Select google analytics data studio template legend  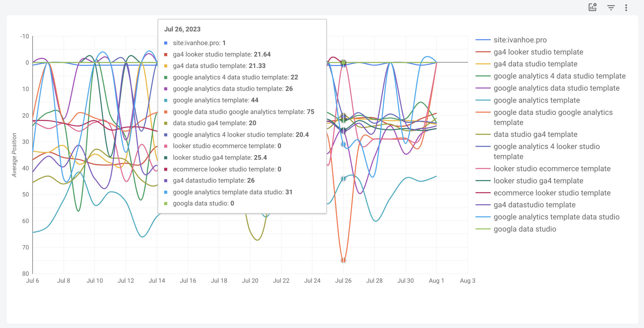pos(556,88)
